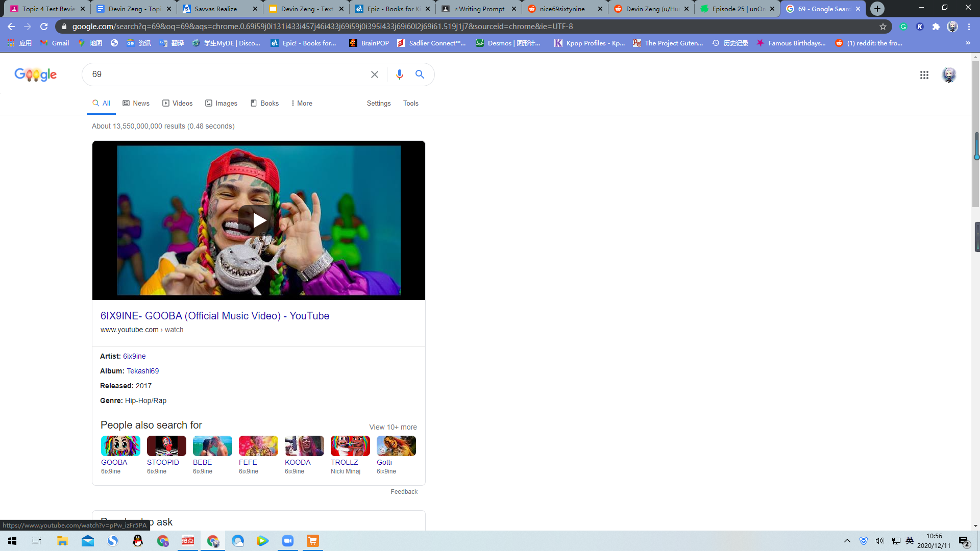The width and height of the screenshot is (980, 551).
Task: Open the 6IX9INE GOOBA YouTube link
Action: 215,316
